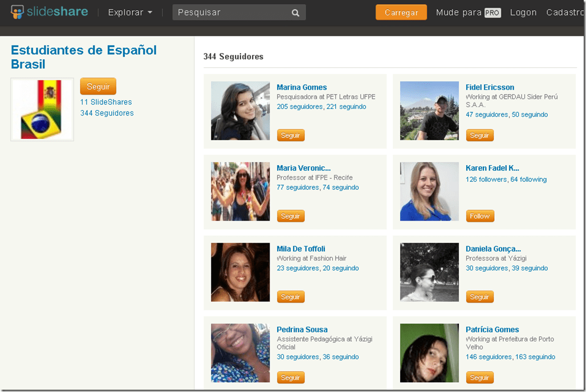Open the 11 SlideShares link
The image size is (586, 392).
click(x=106, y=101)
